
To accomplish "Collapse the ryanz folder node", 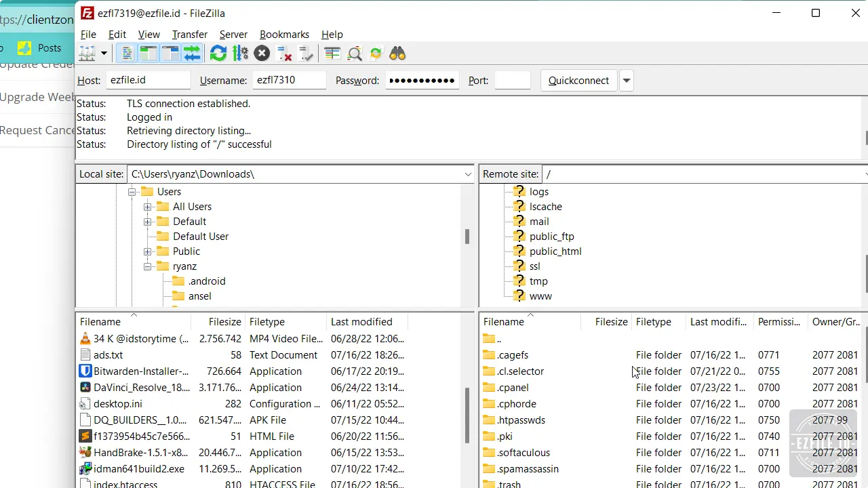I will click(x=147, y=266).
